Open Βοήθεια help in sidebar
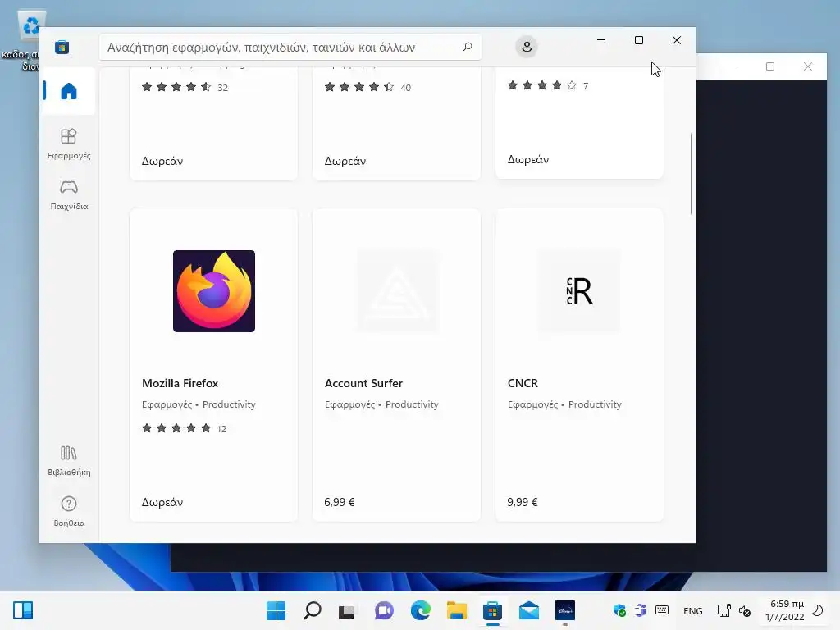 69,511
